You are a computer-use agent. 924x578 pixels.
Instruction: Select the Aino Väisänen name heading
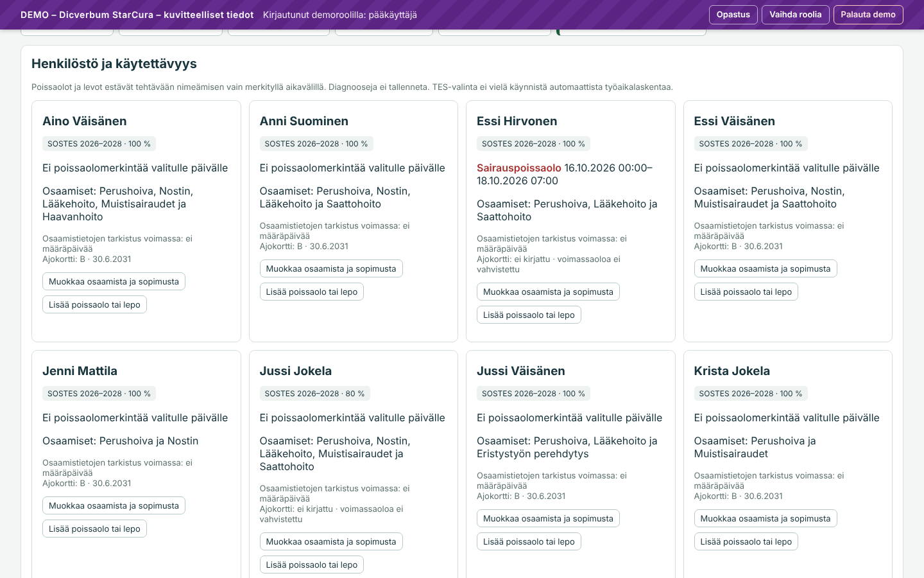coord(85,121)
